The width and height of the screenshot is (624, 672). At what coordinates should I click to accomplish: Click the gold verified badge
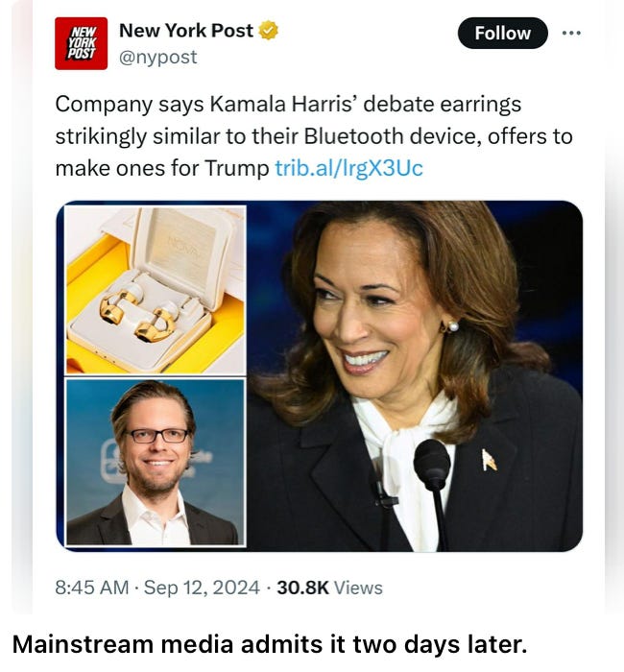coord(269,31)
